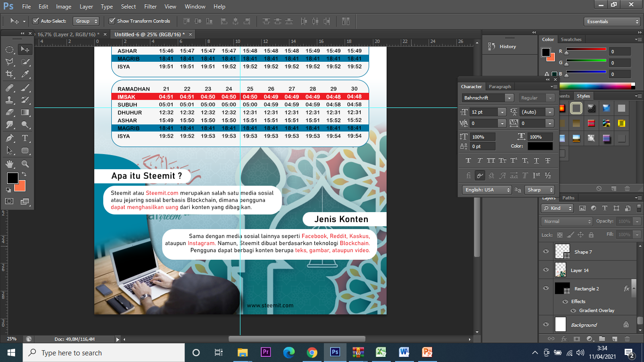Open the Character panel flyout menu
This screenshot has width=644, height=362.
point(554,87)
